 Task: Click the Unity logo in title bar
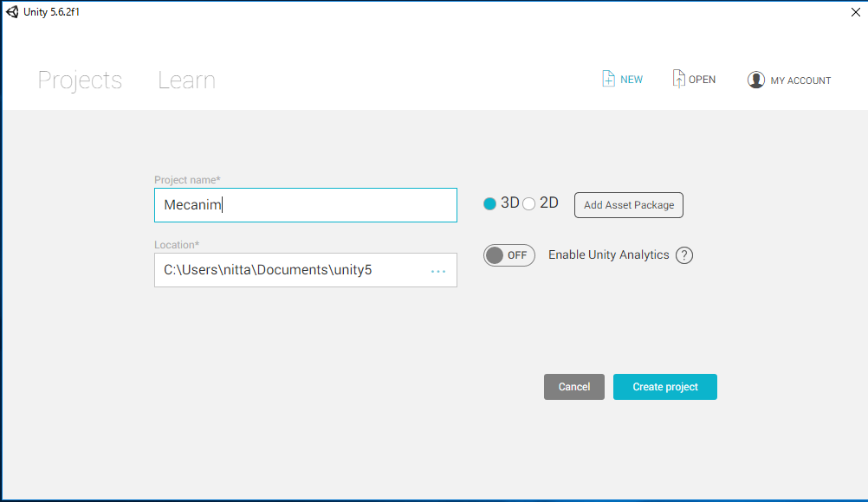12,11
